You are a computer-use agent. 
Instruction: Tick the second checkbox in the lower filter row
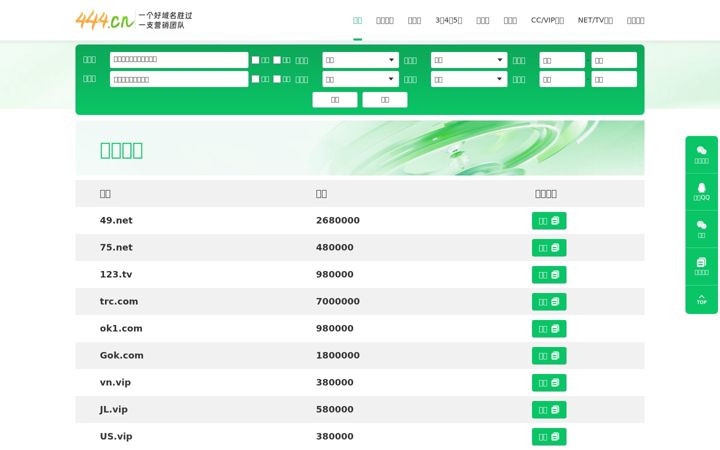[277, 79]
